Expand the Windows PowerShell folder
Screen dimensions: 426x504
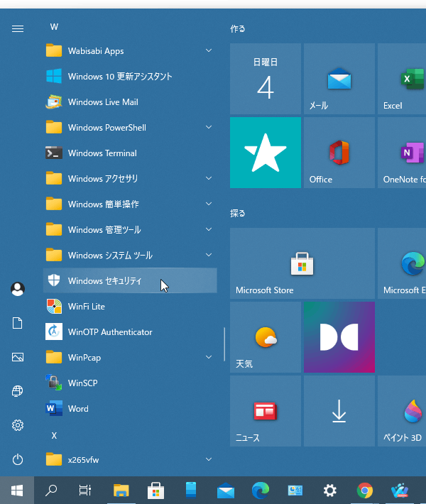tap(130, 128)
